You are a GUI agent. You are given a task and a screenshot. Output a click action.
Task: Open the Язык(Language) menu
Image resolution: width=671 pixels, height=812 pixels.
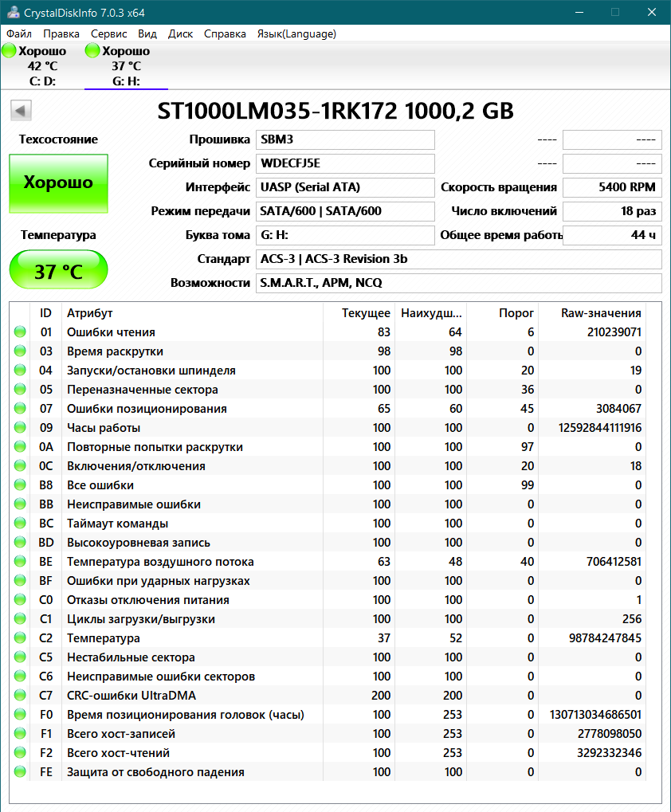[296, 34]
